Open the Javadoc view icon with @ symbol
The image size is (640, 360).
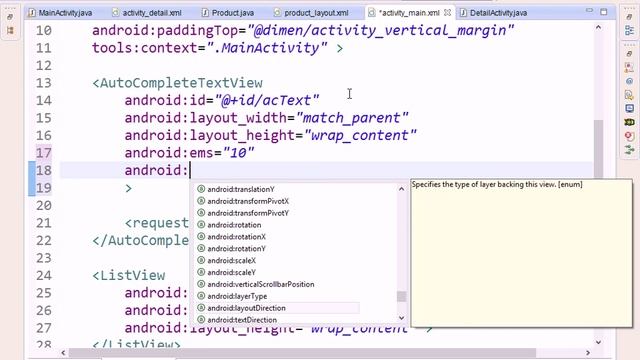[x=629, y=81]
